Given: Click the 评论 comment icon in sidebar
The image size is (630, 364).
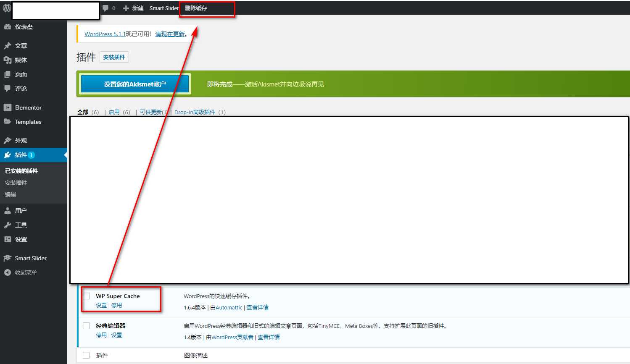Looking at the screenshot, I should [8, 89].
